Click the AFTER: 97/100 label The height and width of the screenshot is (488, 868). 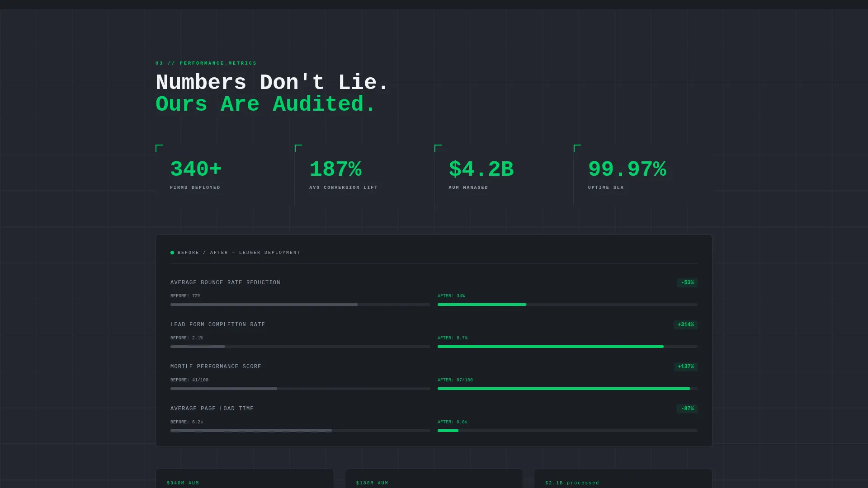tap(455, 380)
